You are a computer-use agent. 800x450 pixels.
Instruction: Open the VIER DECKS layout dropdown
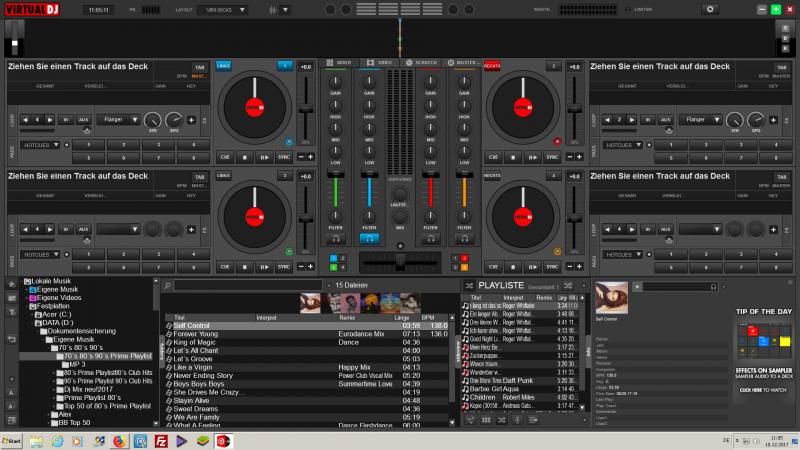coord(223,10)
